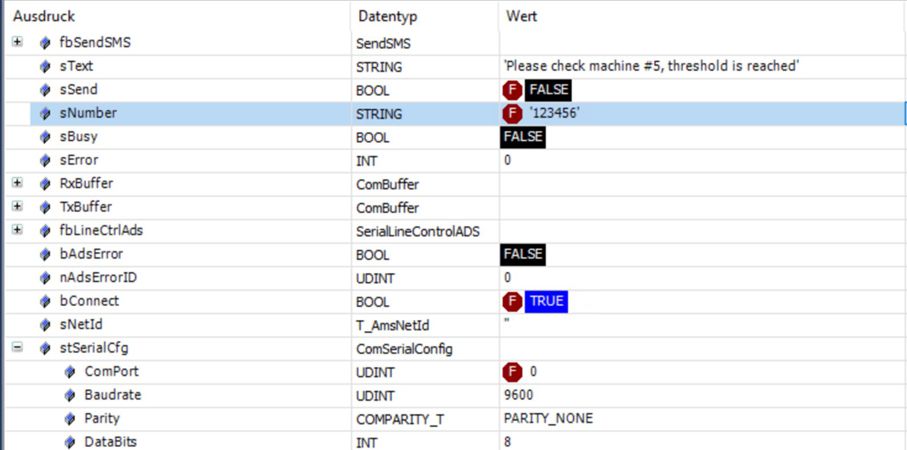
Task: Click the forced-value F icon in sNumber row
Action: pos(512,114)
